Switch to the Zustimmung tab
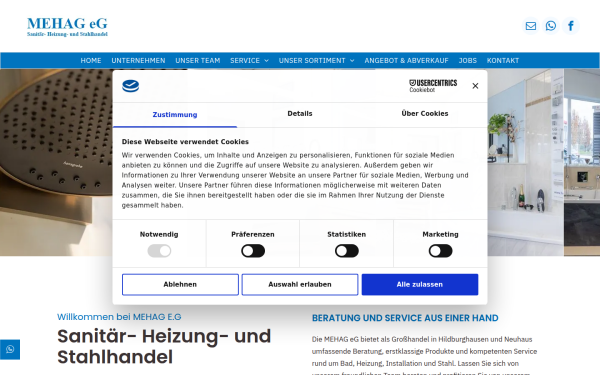 pyautogui.click(x=175, y=114)
